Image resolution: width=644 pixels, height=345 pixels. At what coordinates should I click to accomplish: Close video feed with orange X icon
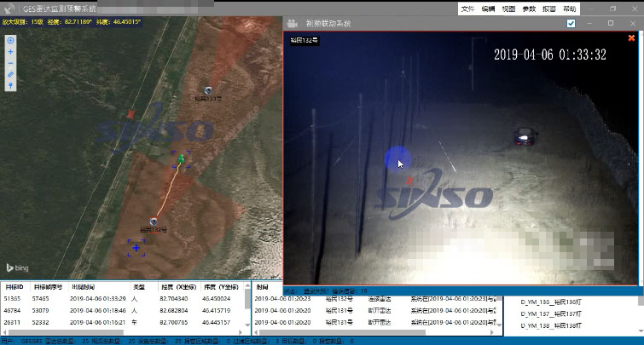coord(633,23)
